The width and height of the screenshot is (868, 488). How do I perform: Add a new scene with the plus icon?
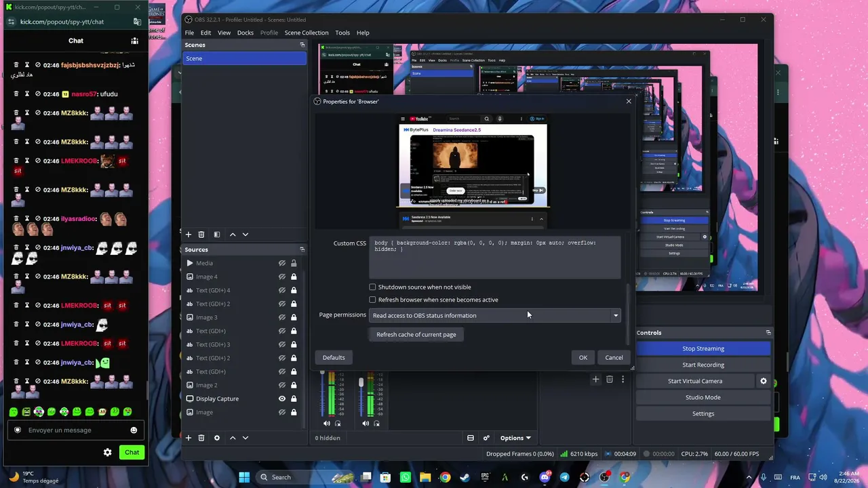coord(189,235)
